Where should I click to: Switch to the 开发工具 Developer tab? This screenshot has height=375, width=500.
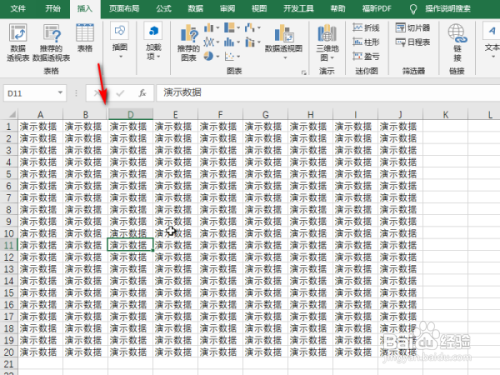point(299,9)
